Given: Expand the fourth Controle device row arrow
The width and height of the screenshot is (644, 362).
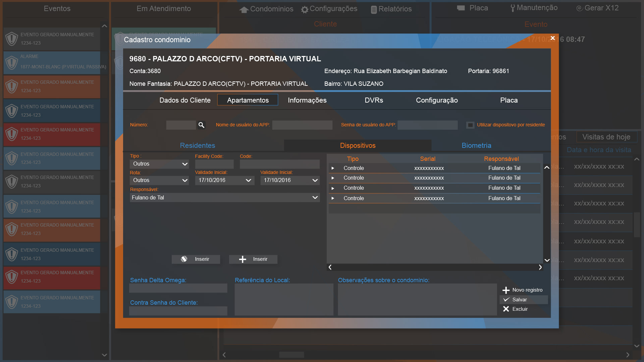Looking at the screenshot, I should [x=333, y=198].
